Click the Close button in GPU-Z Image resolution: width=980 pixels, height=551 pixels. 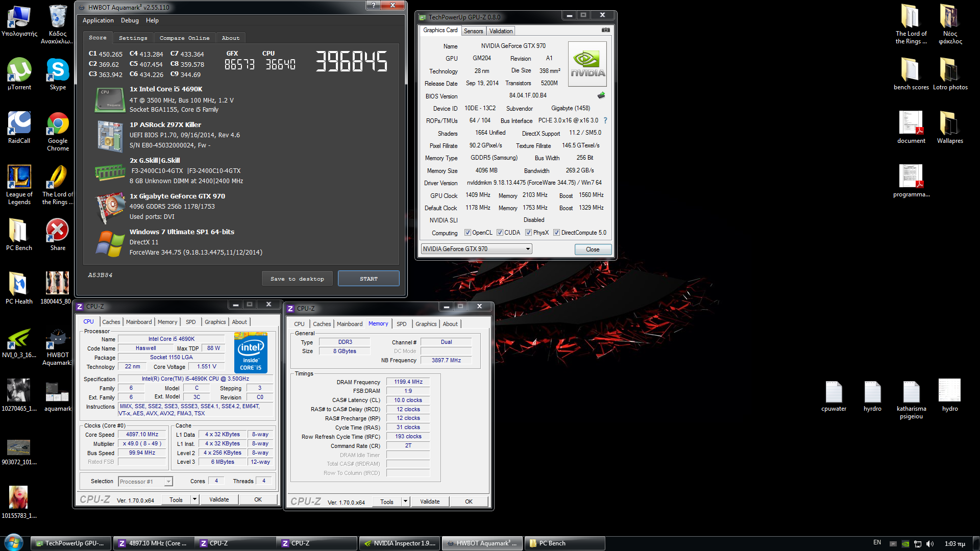click(x=593, y=249)
